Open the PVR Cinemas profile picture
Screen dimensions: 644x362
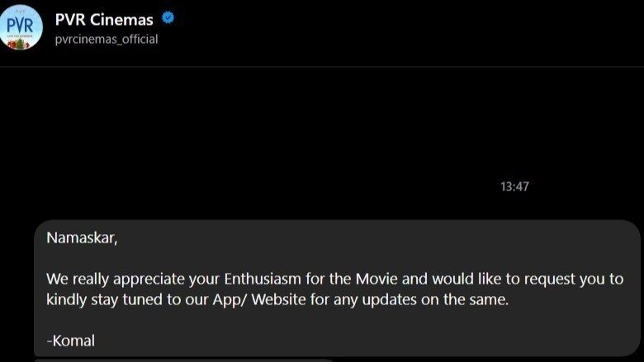pos(22,26)
